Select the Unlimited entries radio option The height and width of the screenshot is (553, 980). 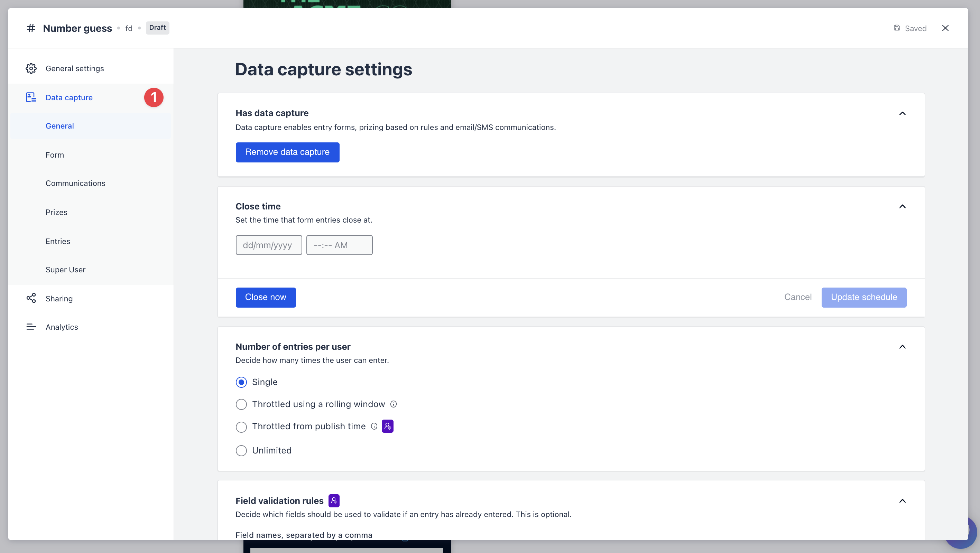[241, 450]
